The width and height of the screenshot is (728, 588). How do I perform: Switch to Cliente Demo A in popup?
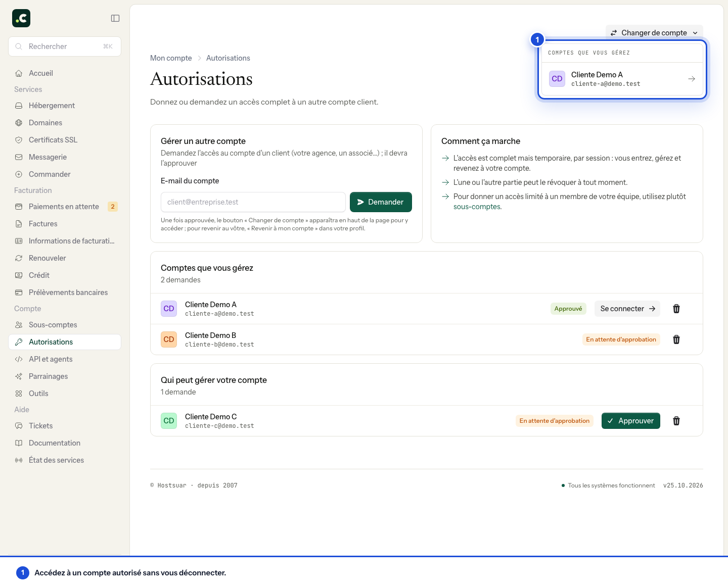622,79
